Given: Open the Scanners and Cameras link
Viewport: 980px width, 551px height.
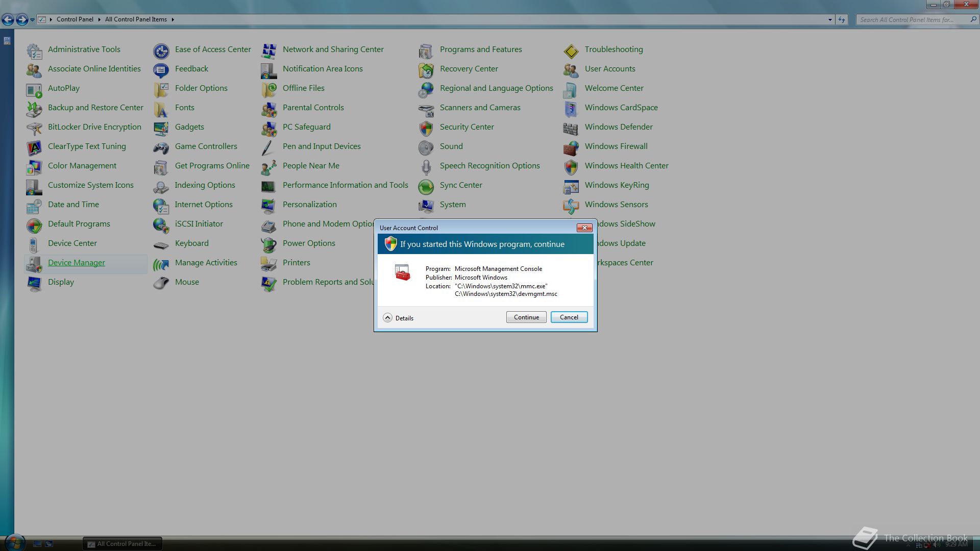Looking at the screenshot, I should point(480,107).
